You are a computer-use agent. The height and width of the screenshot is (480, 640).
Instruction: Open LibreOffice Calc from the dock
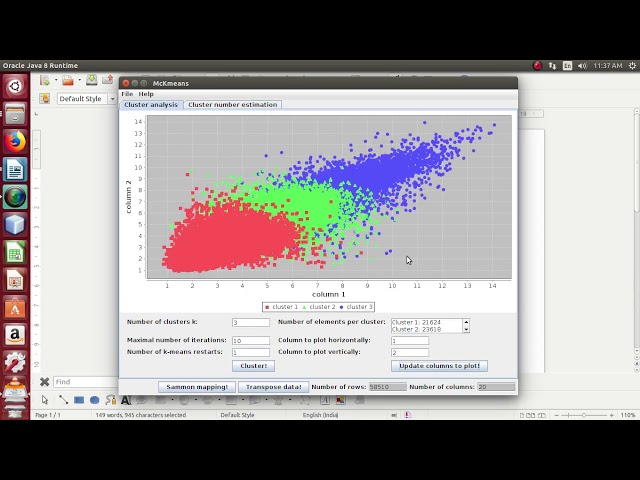pos(15,253)
